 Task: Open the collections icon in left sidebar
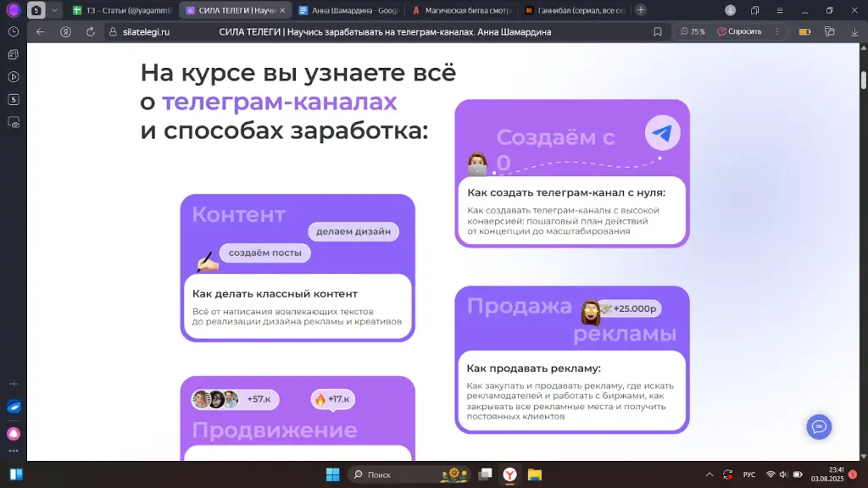[14, 54]
